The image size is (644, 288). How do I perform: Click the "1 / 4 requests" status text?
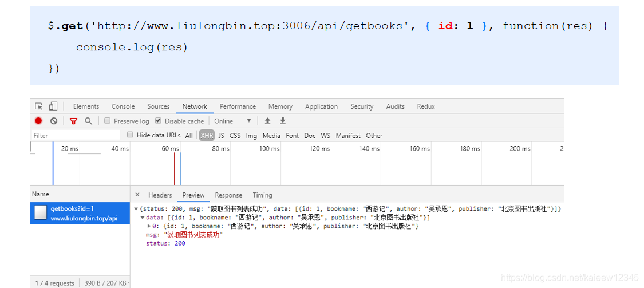pos(54,283)
